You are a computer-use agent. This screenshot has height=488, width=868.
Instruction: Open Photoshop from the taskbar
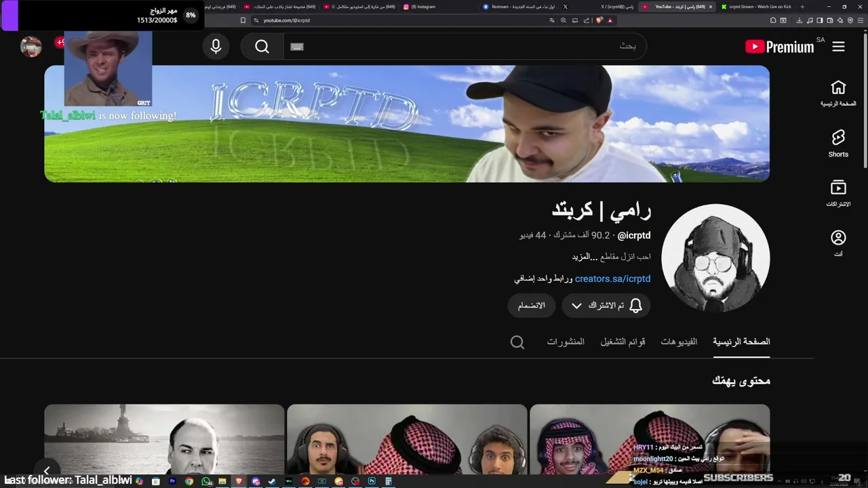372,481
